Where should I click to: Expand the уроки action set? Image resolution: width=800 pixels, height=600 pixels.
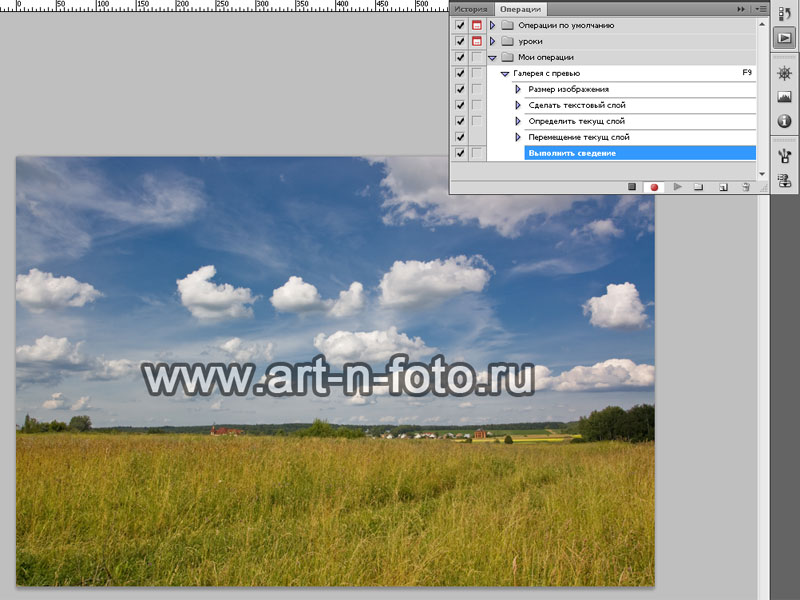tap(492, 41)
